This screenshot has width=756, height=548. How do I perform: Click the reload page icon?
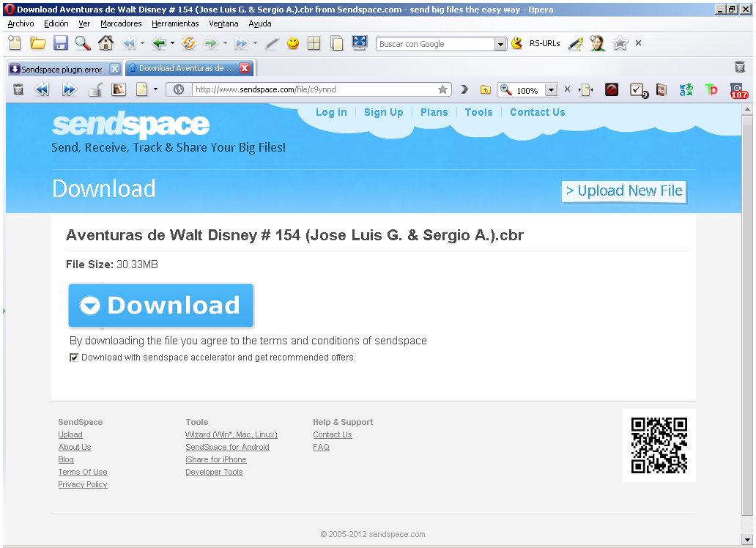pyautogui.click(x=188, y=43)
